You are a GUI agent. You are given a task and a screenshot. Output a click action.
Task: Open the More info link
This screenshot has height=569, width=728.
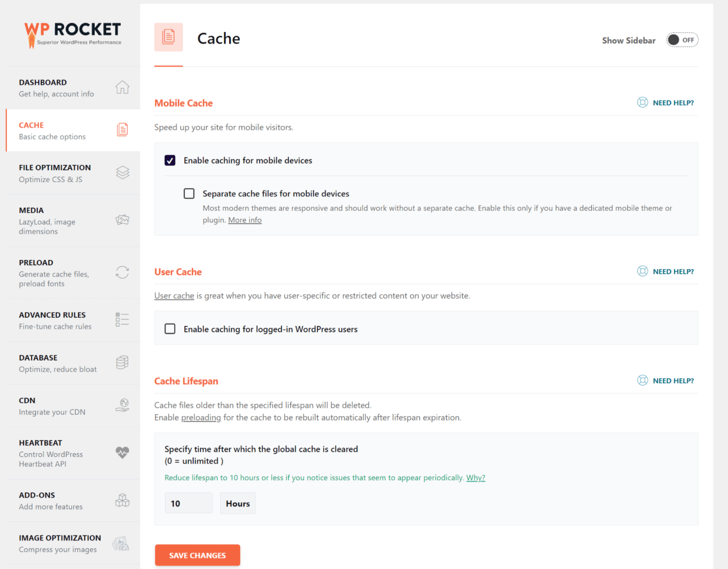click(x=245, y=220)
